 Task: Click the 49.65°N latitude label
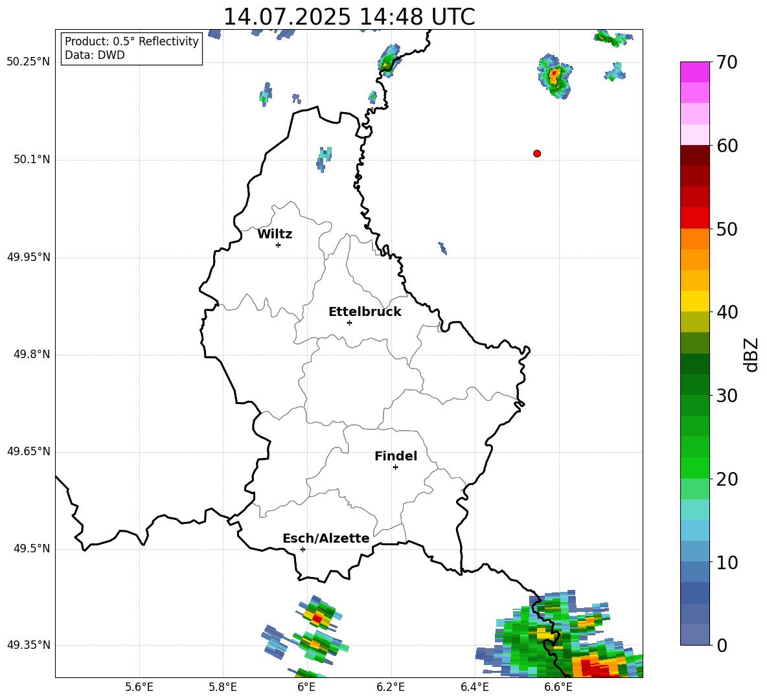[x=29, y=451]
